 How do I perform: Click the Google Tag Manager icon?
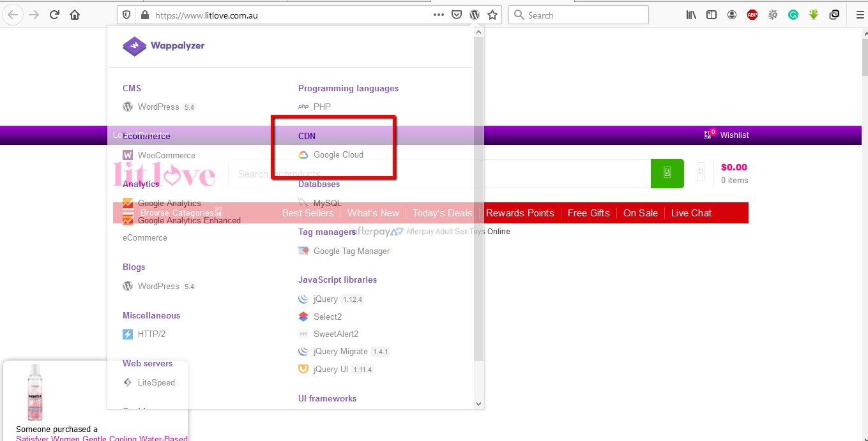point(303,251)
